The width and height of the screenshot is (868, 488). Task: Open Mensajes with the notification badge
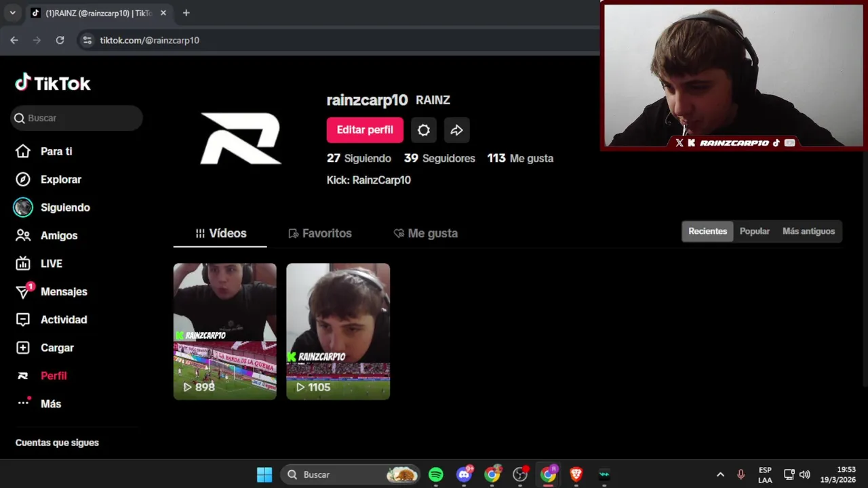coord(52,291)
